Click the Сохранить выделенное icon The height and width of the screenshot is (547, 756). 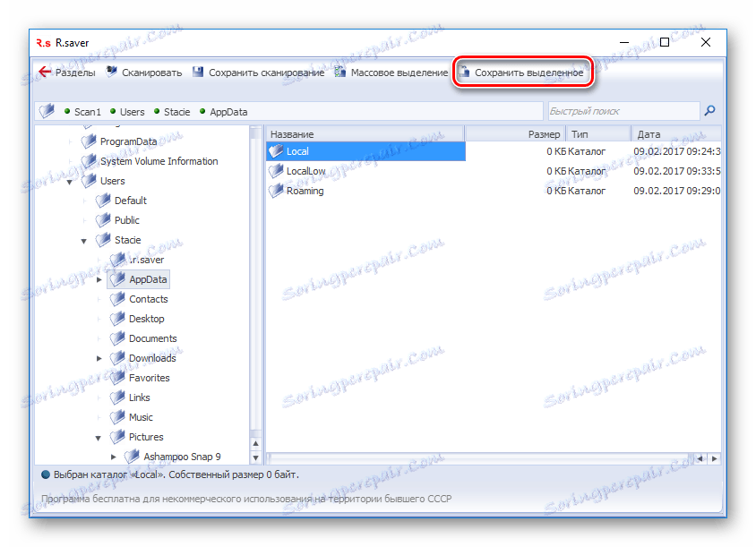click(x=464, y=72)
